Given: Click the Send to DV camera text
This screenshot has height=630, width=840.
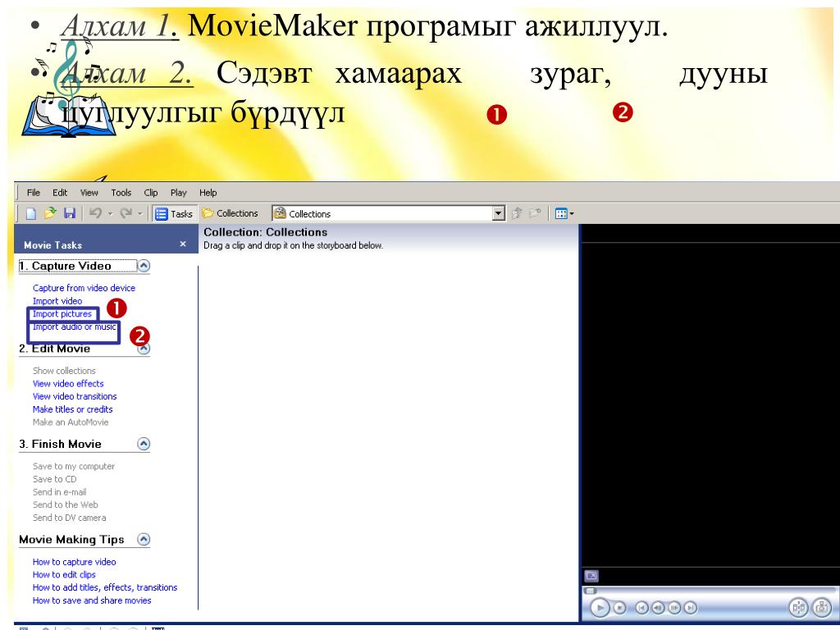Looking at the screenshot, I should pos(69,518).
